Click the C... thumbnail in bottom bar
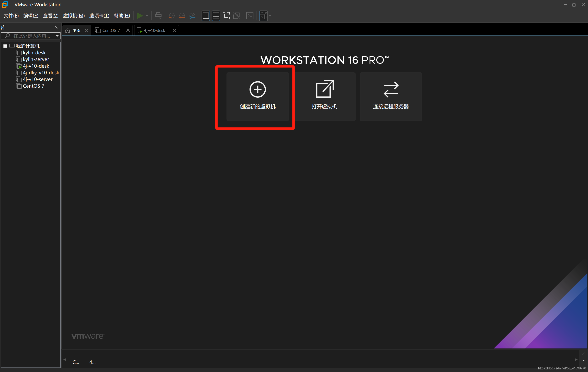The width and height of the screenshot is (588, 372). (x=76, y=362)
